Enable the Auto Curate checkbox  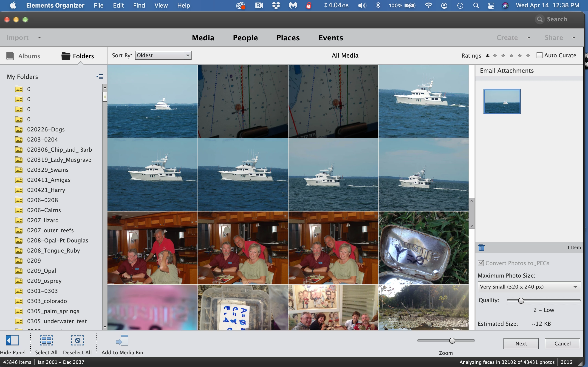[x=539, y=55]
